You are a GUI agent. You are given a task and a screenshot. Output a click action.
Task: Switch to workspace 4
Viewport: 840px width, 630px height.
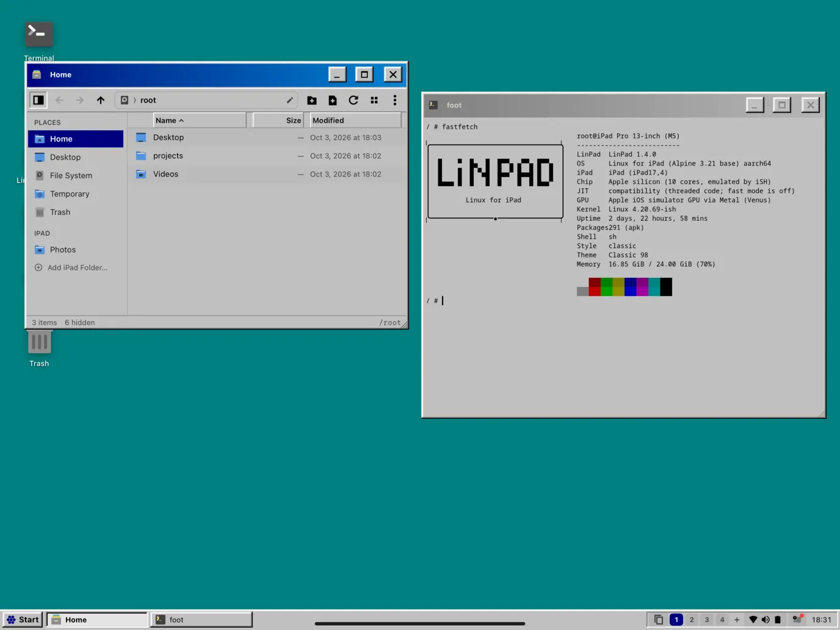(722, 620)
